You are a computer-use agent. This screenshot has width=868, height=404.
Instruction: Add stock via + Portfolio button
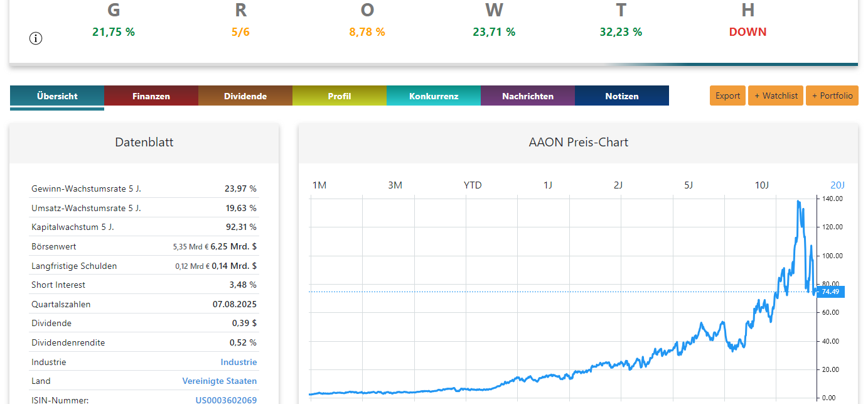[x=832, y=96]
